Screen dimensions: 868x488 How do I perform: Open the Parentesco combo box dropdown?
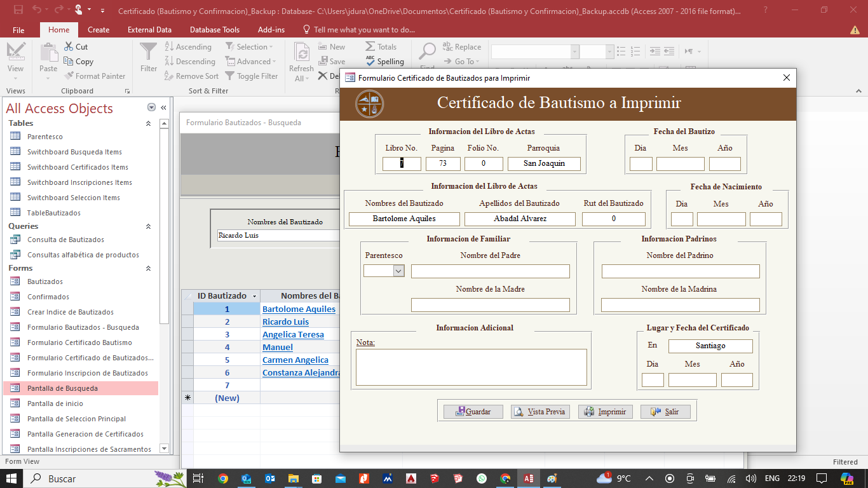click(x=398, y=271)
